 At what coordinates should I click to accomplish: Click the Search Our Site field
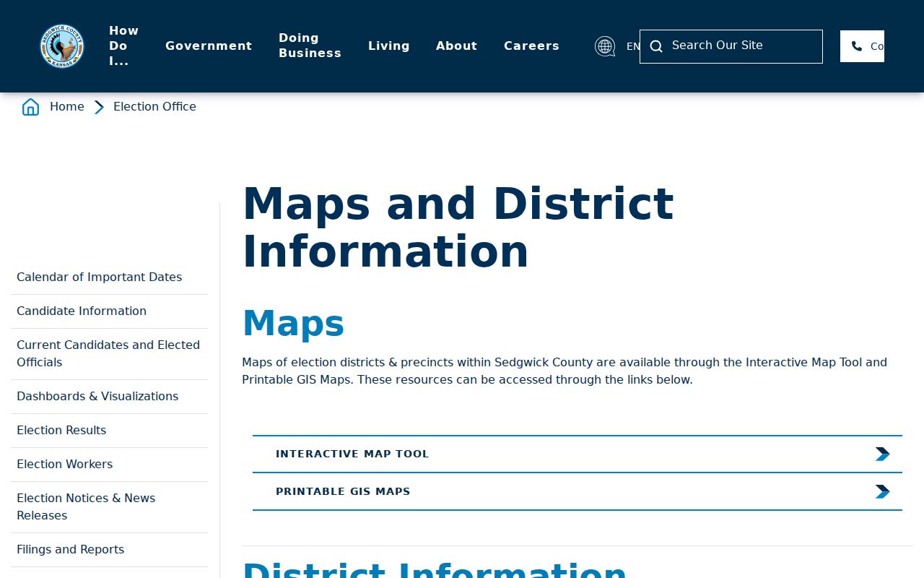click(731, 46)
